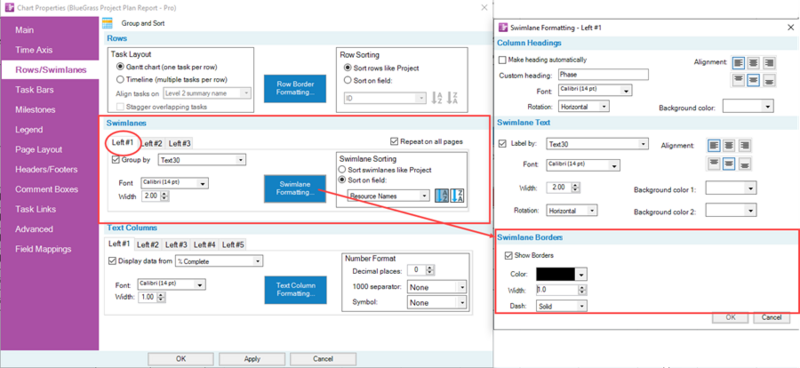The height and width of the screenshot is (368, 800).
Task: Switch to Text Columns Left #4 tab
Action: [x=205, y=245]
